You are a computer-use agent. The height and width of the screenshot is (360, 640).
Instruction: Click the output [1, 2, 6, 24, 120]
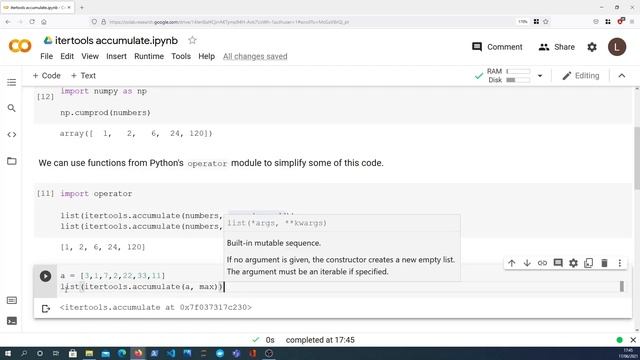point(102,247)
